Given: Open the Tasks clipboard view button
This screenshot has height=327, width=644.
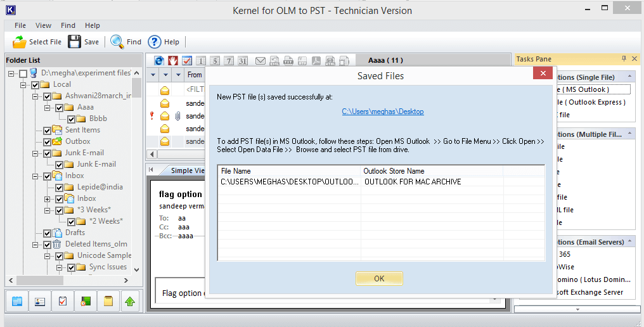Looking at the screenshot, I should coord(62,301).
